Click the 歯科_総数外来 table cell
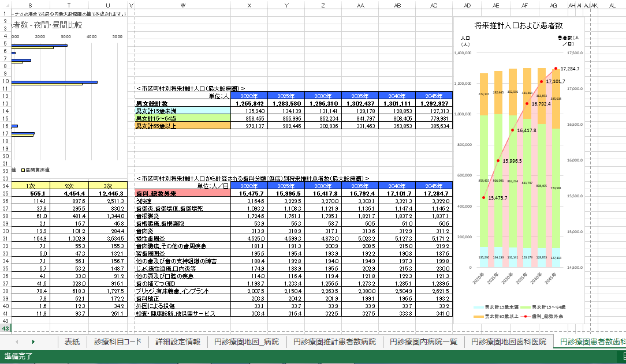This screenshot has width=626, height=364. 183,193
